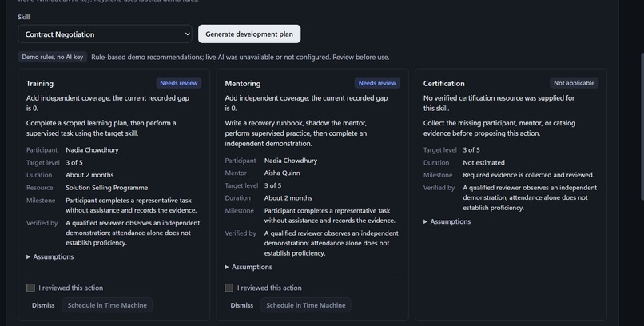The height and width of the screenshot is (326, 644).
Task: Click 'Not estimated' duration in Certification card
Action: click(x=484, y=162)
